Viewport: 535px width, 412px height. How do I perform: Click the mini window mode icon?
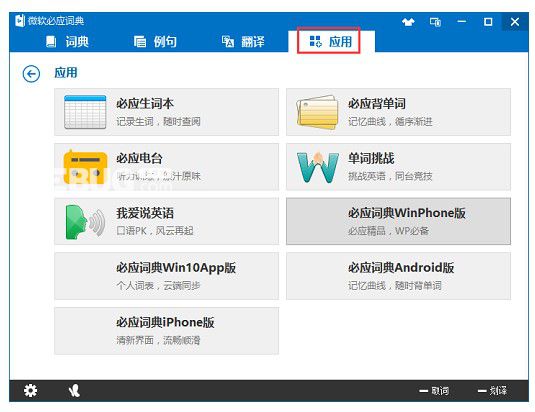click(x=435, y=22)
